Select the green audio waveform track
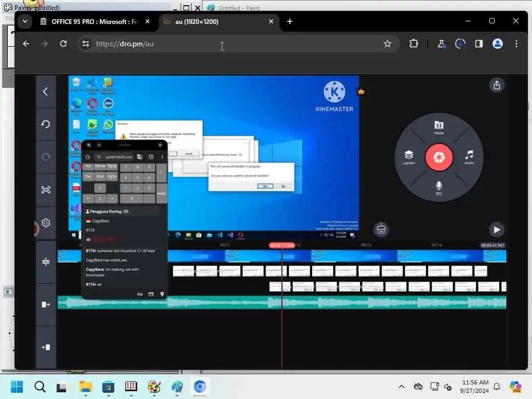 pyautogui.click(x=282, y=302)
